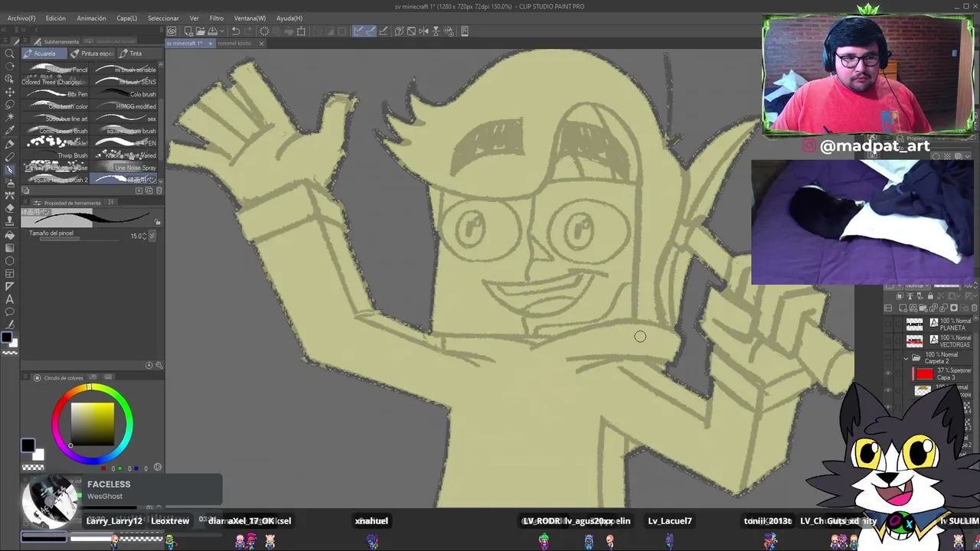Click the Flip horizontal toolbar icon
Screen dimensions: 980x551
[x=423, y=31]
